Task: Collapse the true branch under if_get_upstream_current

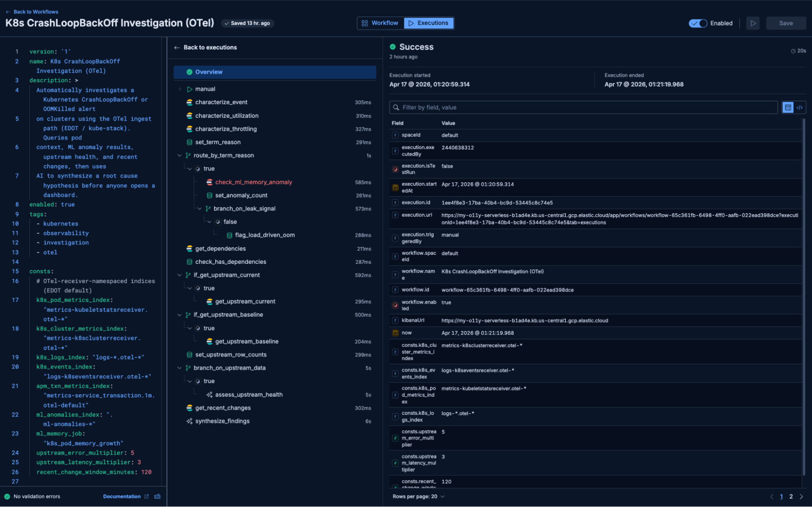Action: [189, 288]
